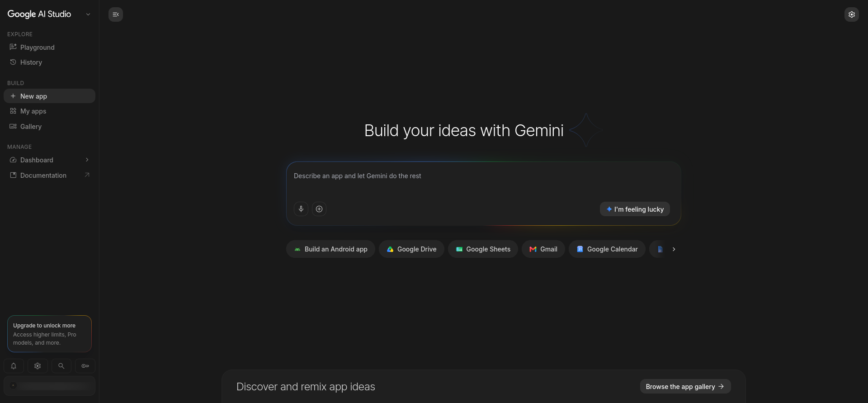Screen dimensions: 868x403
Task: Open the Upgrade to unlock more card
Action: [x=49, y=334]
